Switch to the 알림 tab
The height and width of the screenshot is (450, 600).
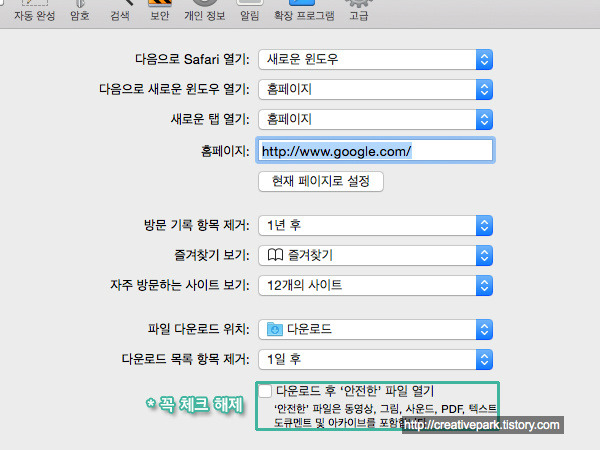(249, 11)
